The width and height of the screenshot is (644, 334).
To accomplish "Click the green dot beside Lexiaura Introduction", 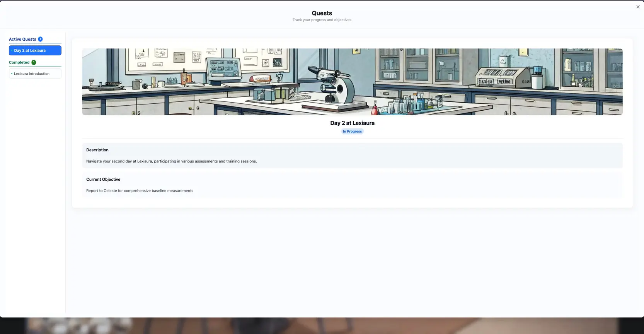I will 12,74.
